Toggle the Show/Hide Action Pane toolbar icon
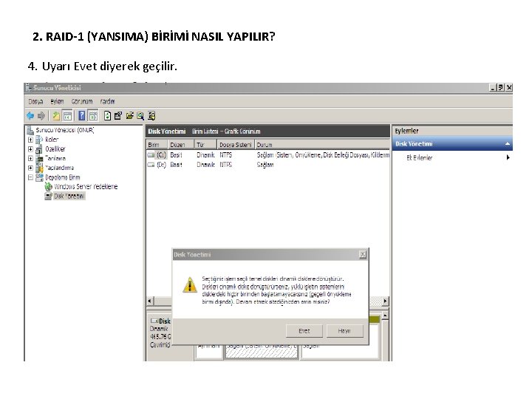 [x=93, y=116]
